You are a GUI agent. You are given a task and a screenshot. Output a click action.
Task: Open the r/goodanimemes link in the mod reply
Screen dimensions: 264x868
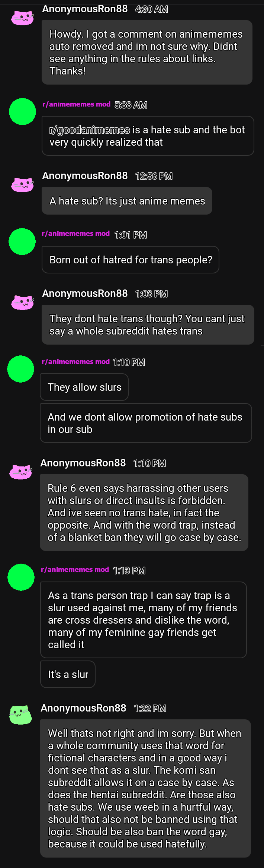[90, 130]
